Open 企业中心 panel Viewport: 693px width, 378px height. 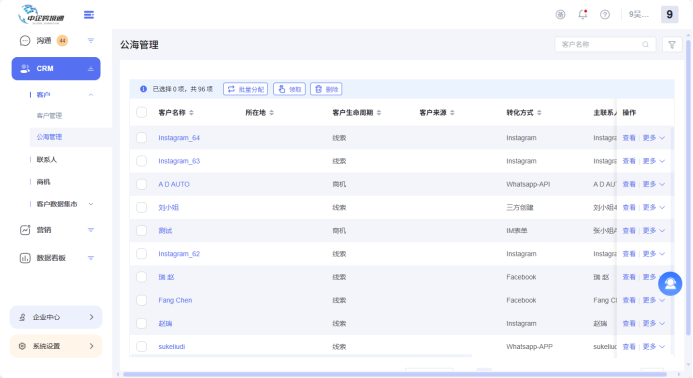[x=56, y=317]
